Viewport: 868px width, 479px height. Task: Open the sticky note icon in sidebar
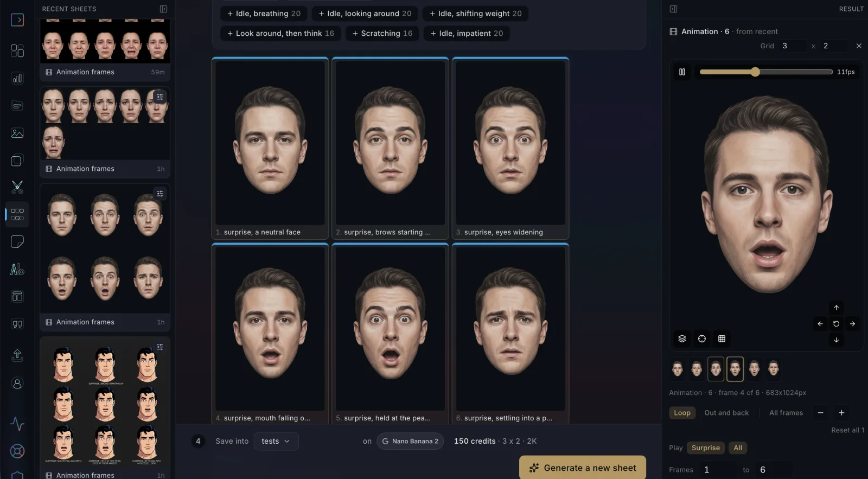pos(17,242)
